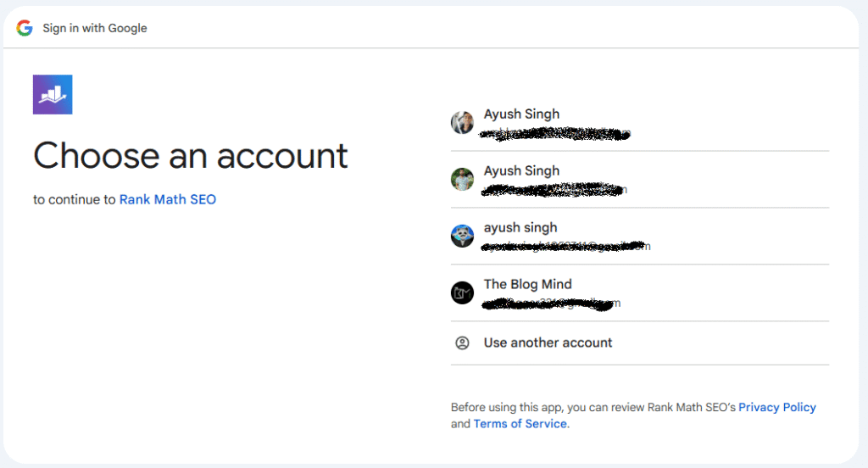Click the Rank Math SEO app logo
The image size is (868, 468).
pyautogui.click(x=53, y=95)
